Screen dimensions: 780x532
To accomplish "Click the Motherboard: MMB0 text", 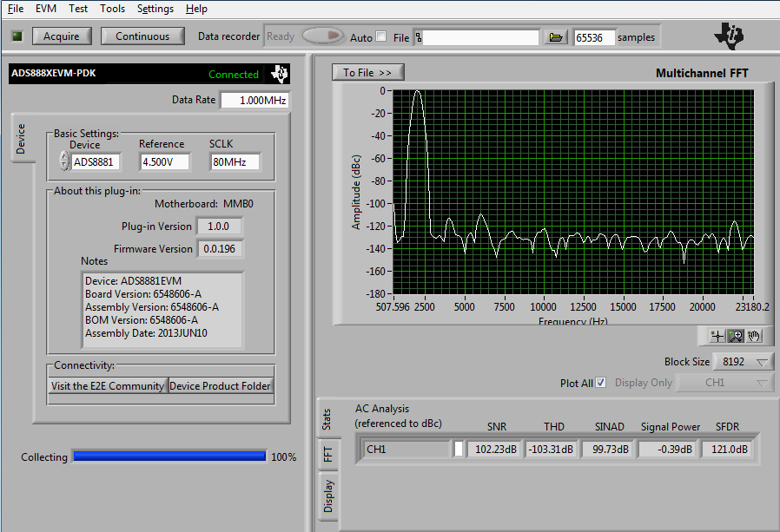I will [204, 204].
